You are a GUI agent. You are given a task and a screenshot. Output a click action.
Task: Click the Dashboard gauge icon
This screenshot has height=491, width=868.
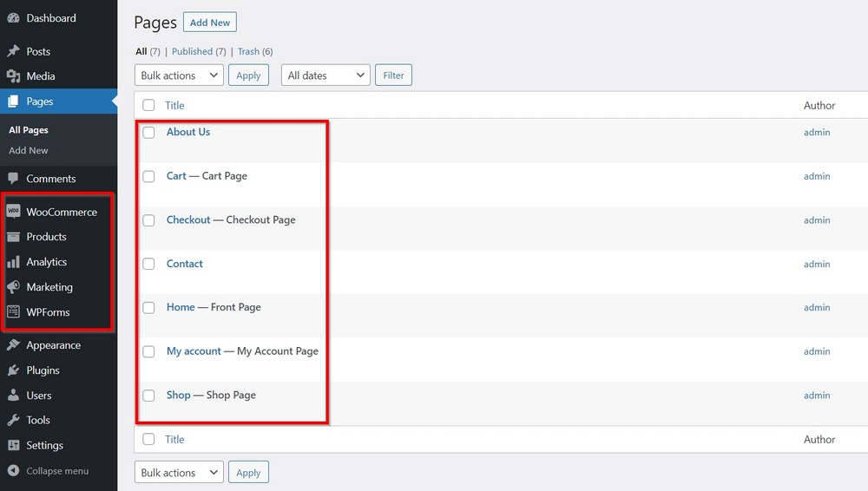[x=13, y=18]
